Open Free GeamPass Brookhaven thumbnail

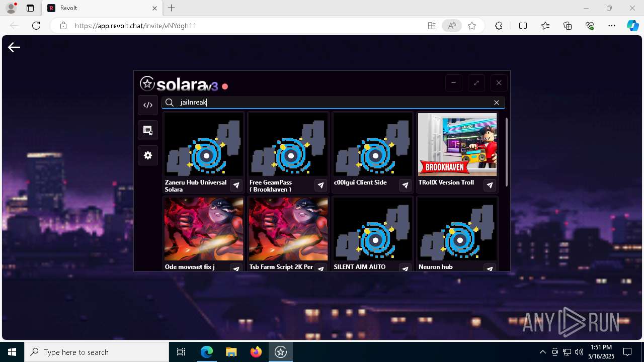pos(288,145)
